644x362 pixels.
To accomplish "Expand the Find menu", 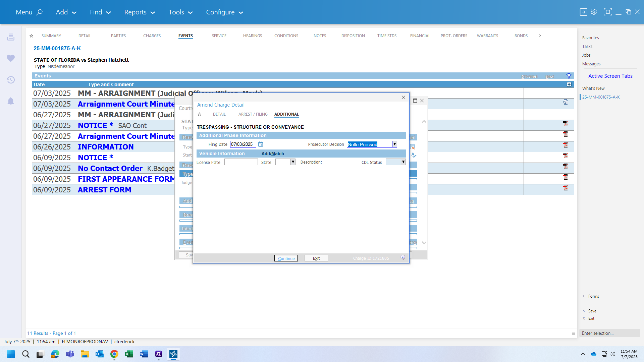I will (100, 12).
